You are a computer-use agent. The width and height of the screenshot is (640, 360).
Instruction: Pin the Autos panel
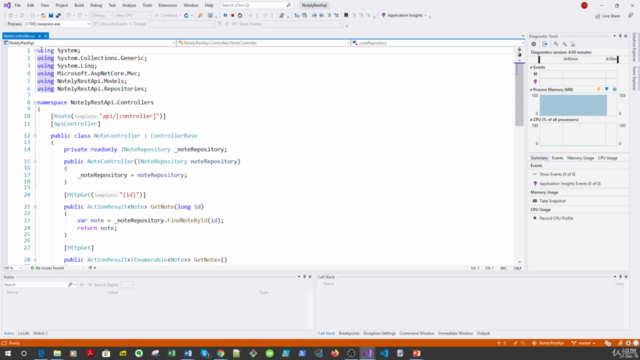(304, 277)
